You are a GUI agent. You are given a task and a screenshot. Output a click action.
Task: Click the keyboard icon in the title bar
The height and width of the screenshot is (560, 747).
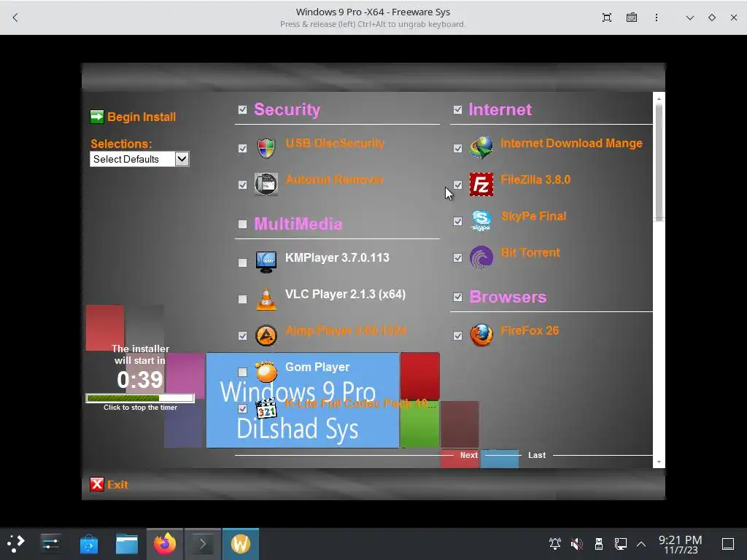point(632,17)
